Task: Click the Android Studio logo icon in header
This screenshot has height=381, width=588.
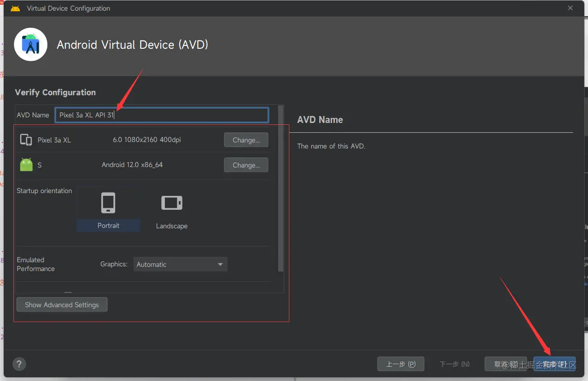Action: [31, 45]
